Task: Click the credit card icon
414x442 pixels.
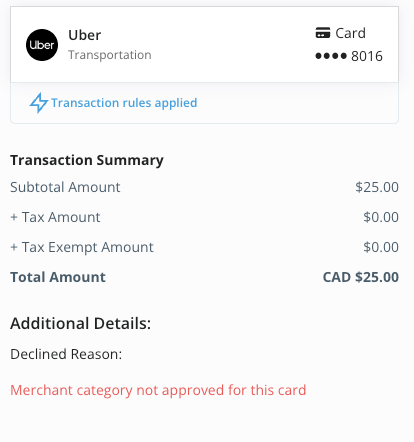Action: tap(323, 33)
